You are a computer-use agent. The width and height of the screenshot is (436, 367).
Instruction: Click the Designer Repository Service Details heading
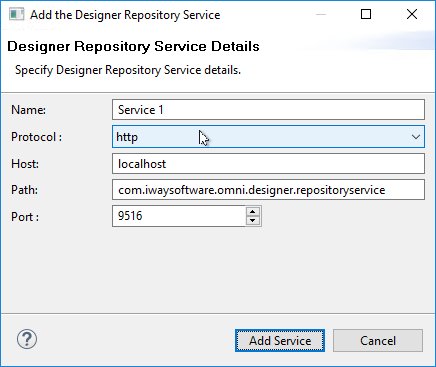coord(133,46)
